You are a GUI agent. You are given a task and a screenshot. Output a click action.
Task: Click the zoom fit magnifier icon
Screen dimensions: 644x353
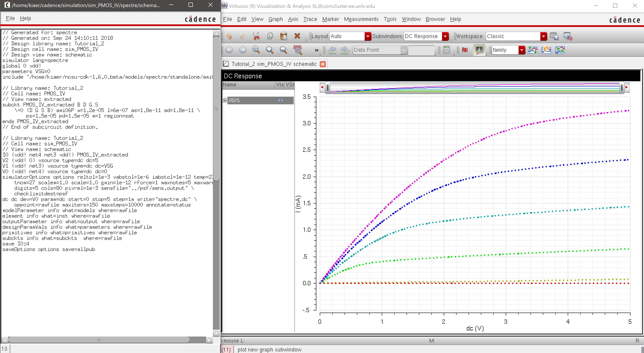click(256, 50)
